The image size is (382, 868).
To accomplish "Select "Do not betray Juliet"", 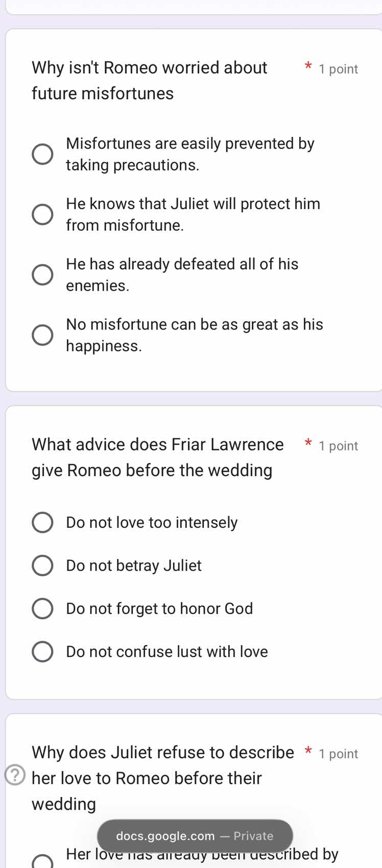I will [x=42, y=566].
